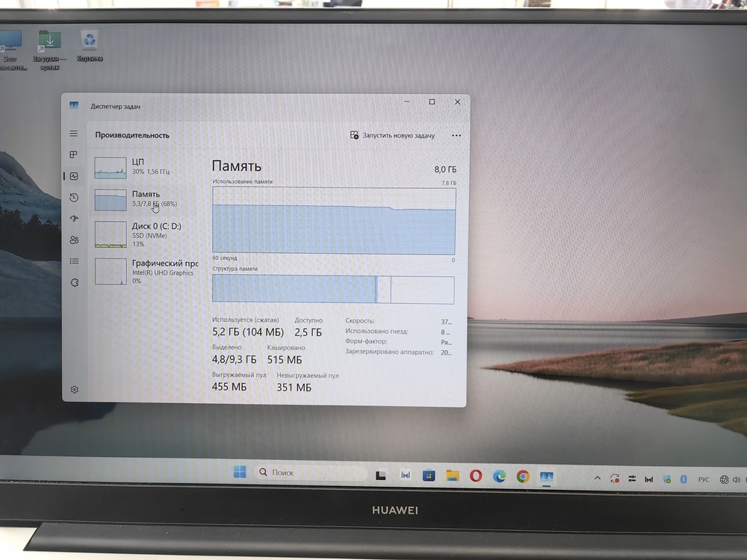Click the Поиск taskbar search field
This screenshot has height=560, width=747.
coord(311,473)
